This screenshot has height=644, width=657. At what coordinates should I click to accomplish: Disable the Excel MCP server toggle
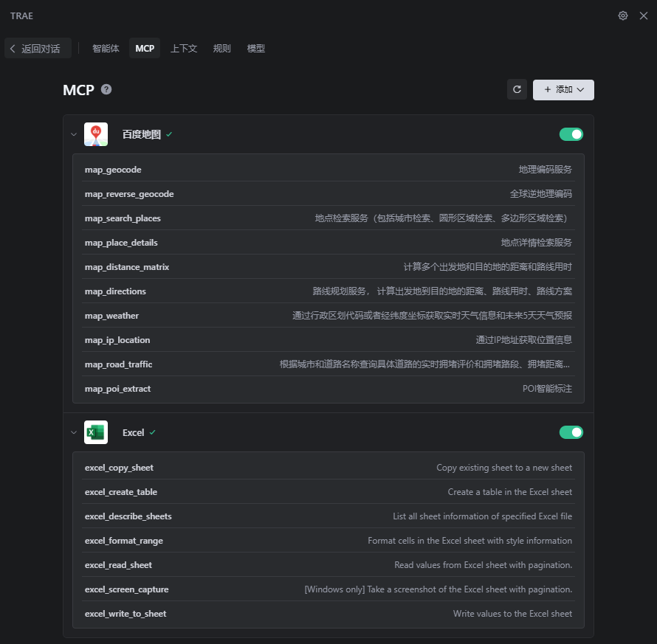tap(571, 432)
